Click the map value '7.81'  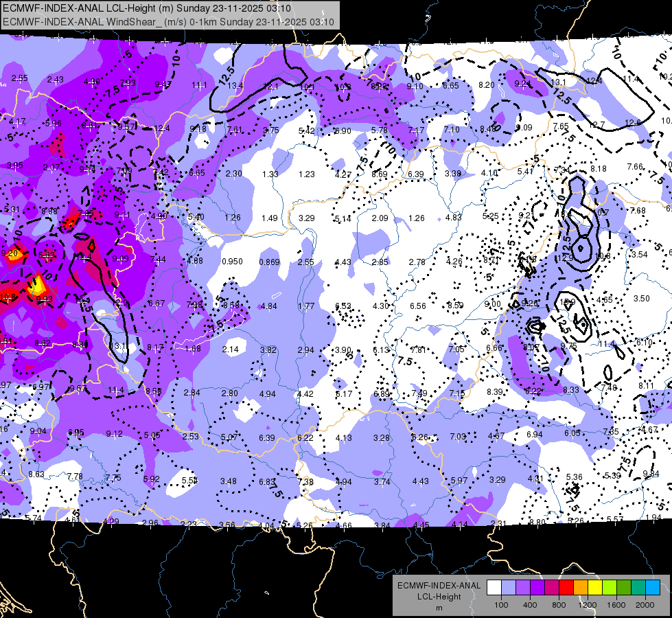coord(418,350)
